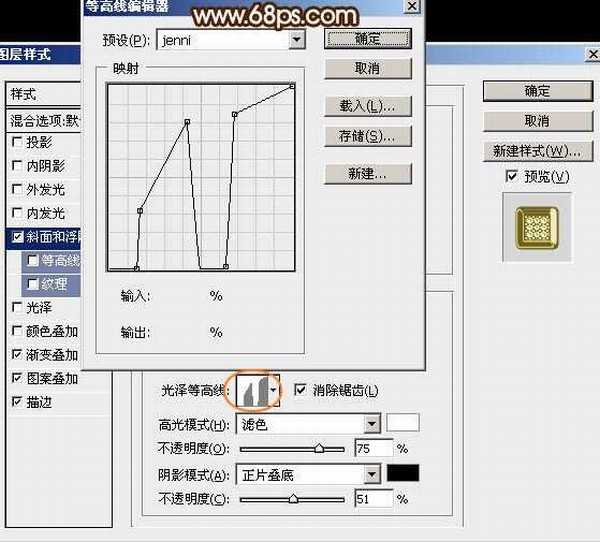Click the shadow opacity field showing 51

tap(374, 499)
